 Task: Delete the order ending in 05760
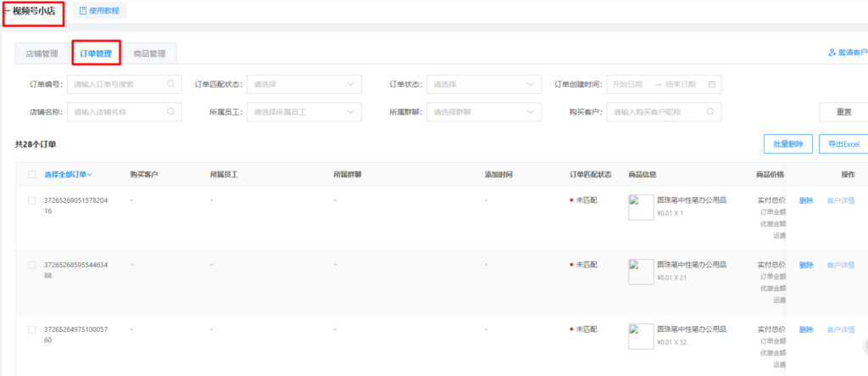806,329
